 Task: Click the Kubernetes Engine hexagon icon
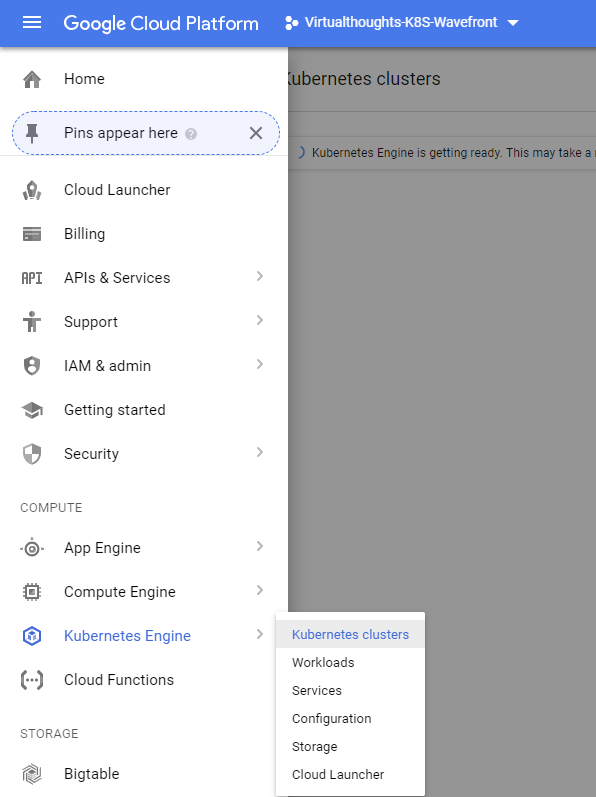32,636
